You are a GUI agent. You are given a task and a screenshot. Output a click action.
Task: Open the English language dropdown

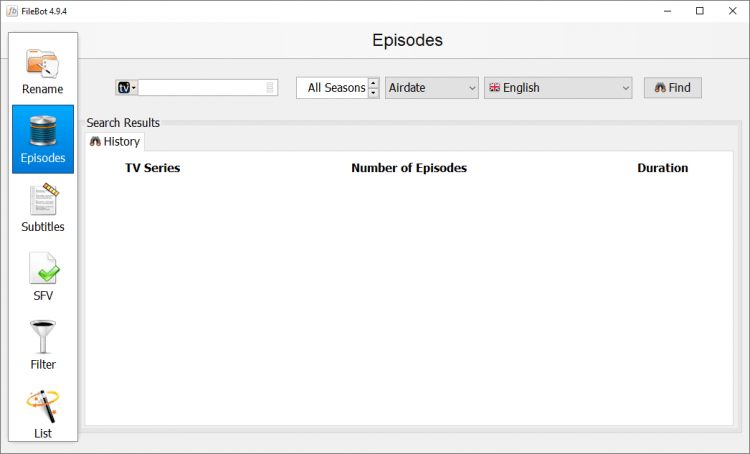coord(558,88)
